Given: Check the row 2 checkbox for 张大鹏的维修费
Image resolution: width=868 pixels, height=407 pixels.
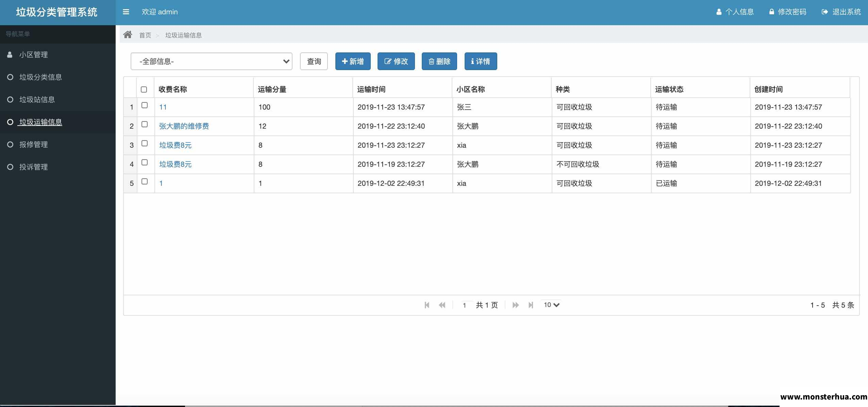Looking at the screenshot, I should (145, 124).
